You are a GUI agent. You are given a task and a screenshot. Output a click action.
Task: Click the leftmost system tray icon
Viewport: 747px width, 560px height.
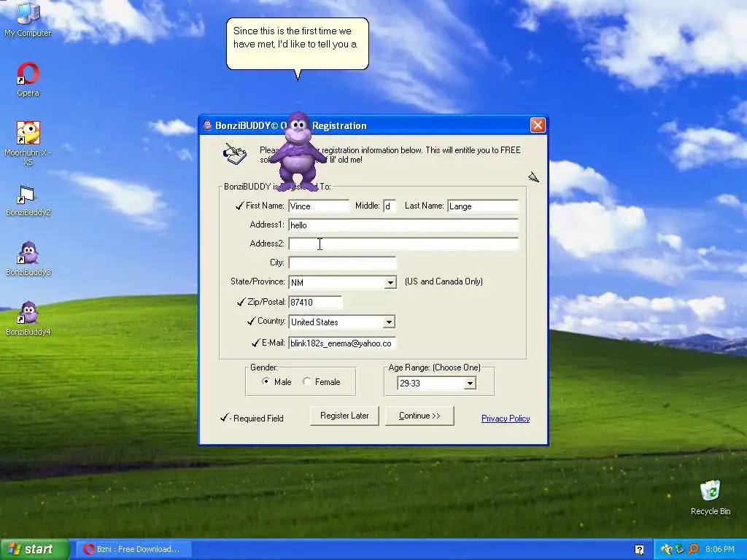click(x=666, y=549)
